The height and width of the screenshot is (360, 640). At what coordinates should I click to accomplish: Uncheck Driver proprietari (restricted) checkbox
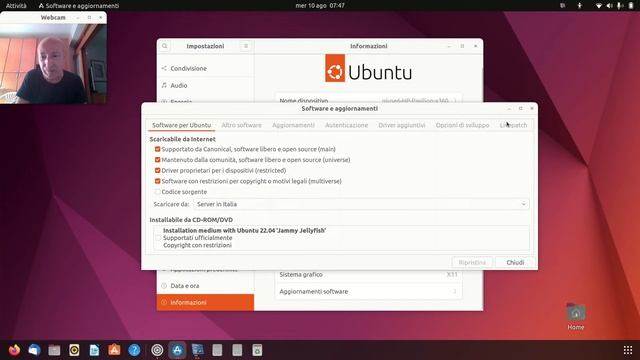[x=158, y=170]
